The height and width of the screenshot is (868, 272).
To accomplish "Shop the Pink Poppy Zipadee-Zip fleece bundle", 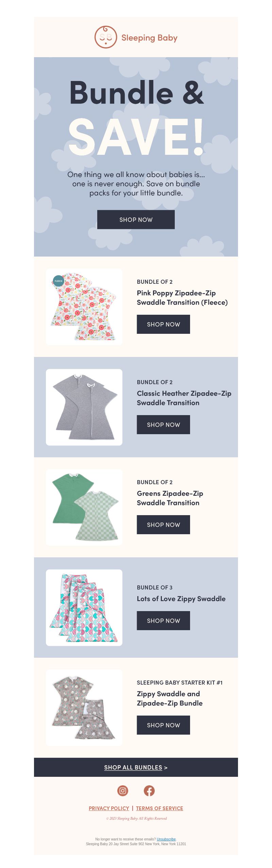I will 164,324.
